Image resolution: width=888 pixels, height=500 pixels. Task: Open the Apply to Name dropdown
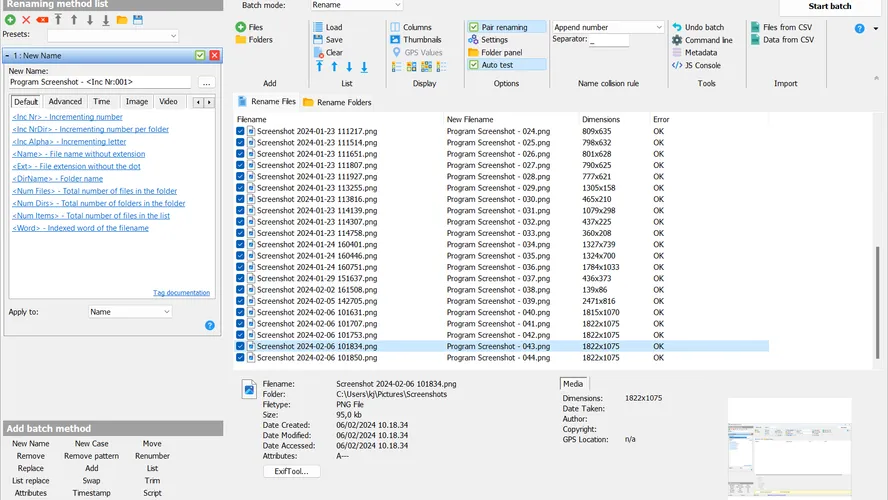(130, 312)
